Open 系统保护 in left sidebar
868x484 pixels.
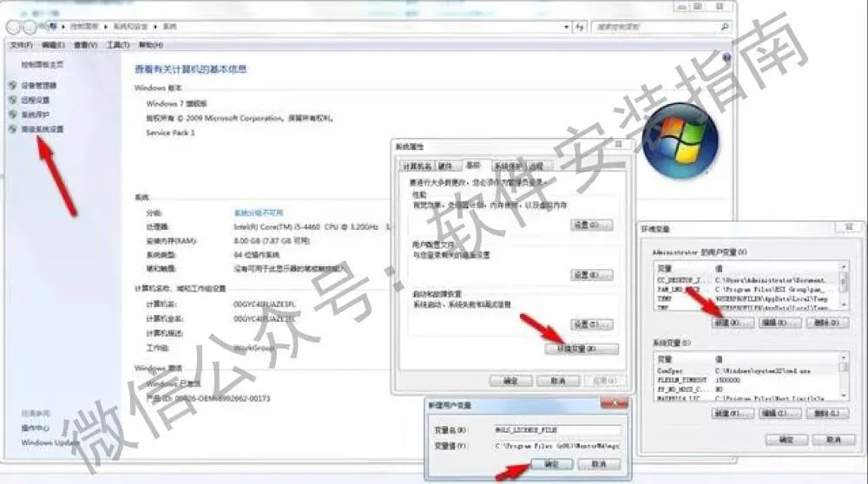click(x=36, y=114)
